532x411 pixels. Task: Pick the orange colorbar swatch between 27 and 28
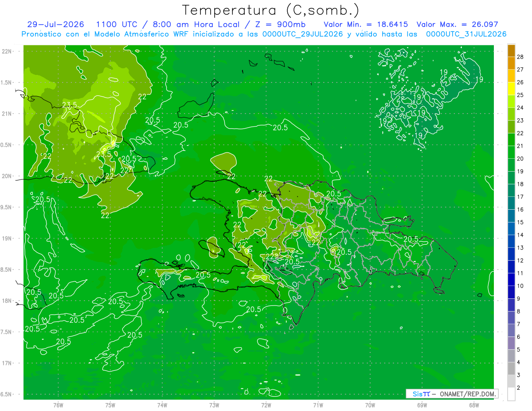511,63
